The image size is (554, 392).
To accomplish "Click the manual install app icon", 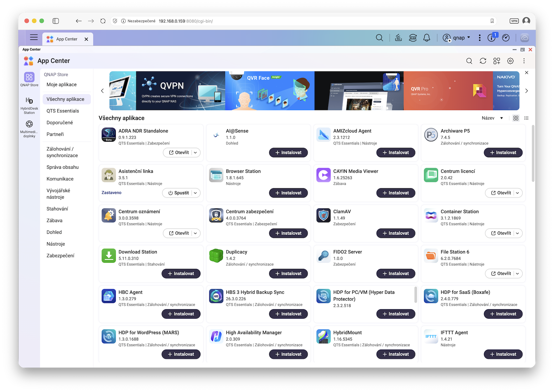I will (496, 61).
